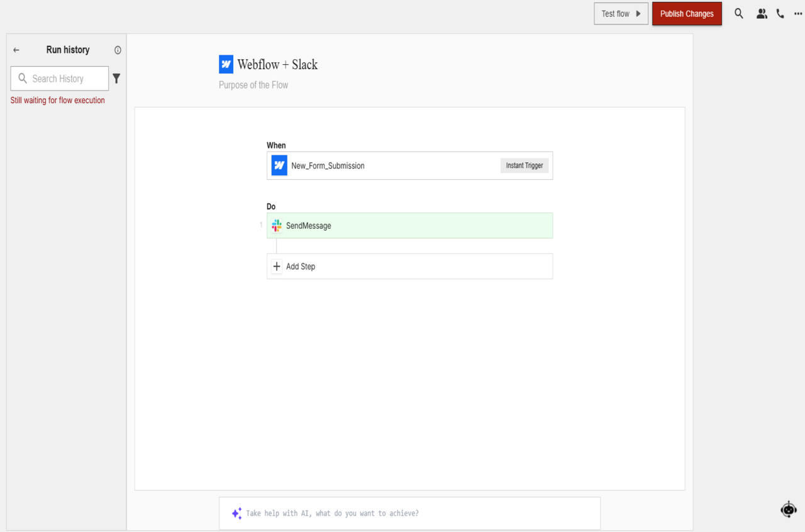Click the Webflow logo beside flow title
Viewport: 805px width, 532px height.
(x=226, y=64)
